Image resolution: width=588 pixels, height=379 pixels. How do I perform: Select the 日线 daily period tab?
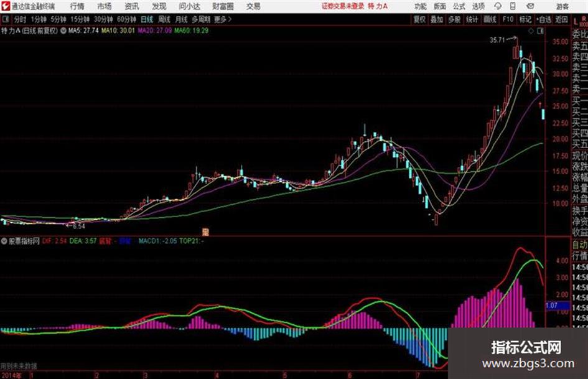[x=147, y=19]
